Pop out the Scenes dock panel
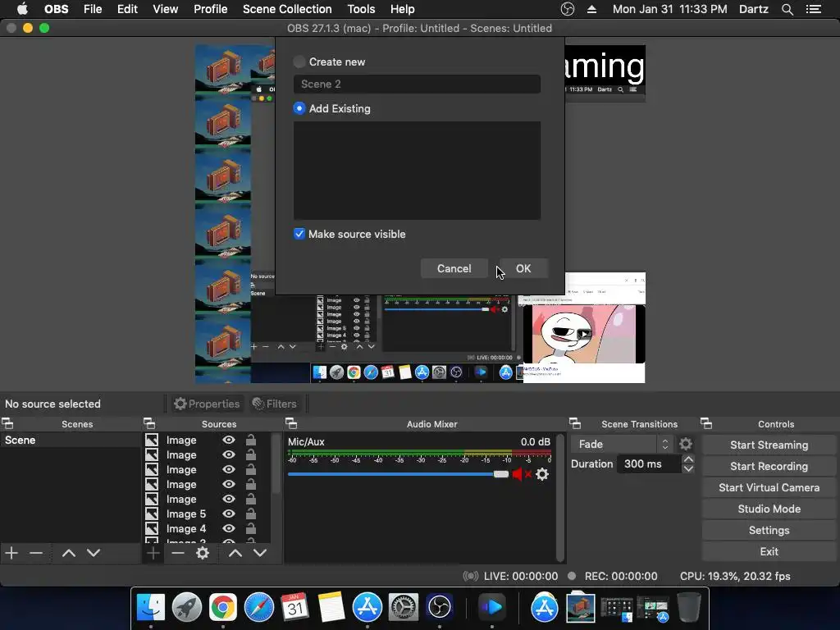 [7, 424]
